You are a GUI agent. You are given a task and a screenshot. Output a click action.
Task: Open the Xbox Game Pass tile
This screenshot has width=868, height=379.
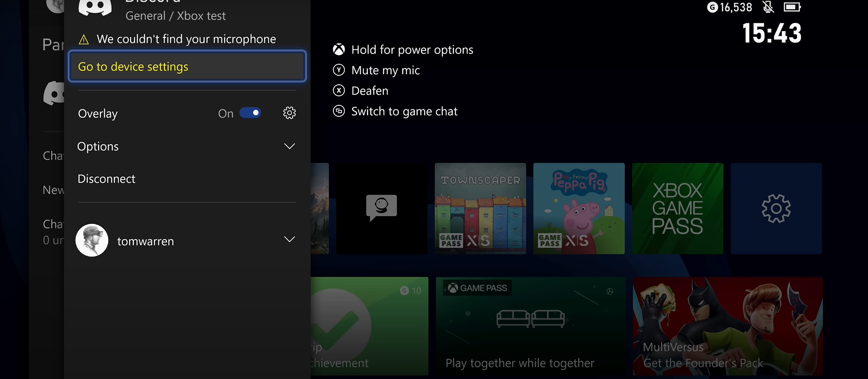coord(678,208)
